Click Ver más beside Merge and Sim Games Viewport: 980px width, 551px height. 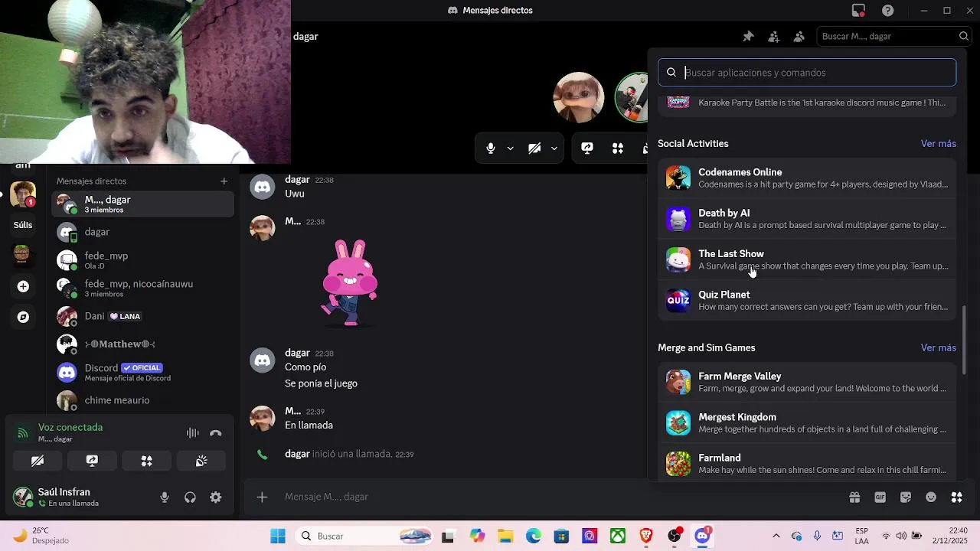coord(938,347)
